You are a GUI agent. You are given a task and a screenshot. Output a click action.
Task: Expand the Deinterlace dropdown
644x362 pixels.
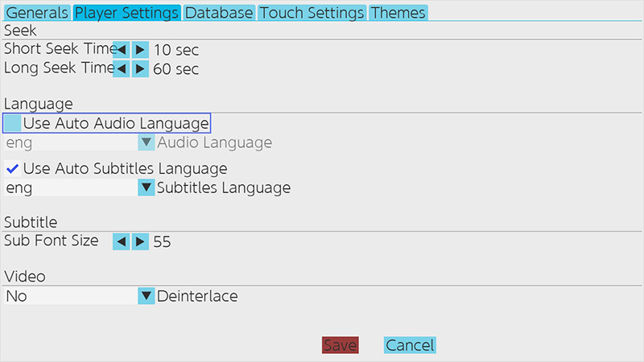[x=146, y=296]
